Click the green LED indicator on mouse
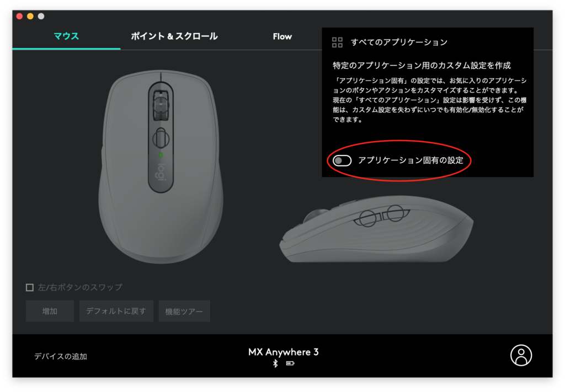This screenshot has height=392, width=565. tap(161, 155)
